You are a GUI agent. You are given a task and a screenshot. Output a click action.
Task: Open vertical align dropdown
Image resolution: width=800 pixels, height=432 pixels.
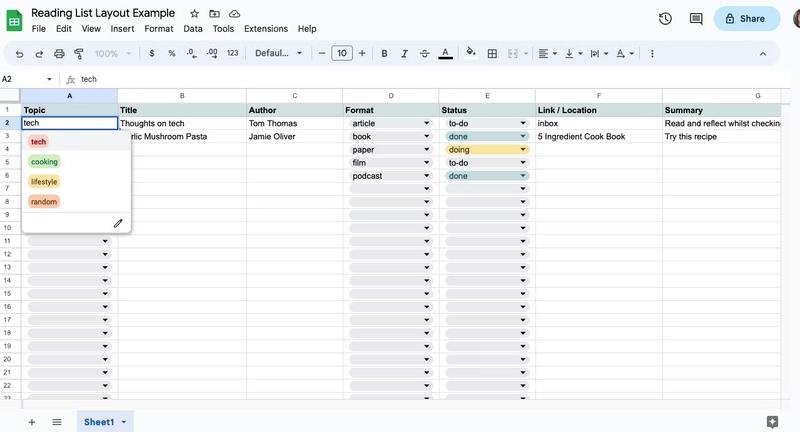(573, 54)
